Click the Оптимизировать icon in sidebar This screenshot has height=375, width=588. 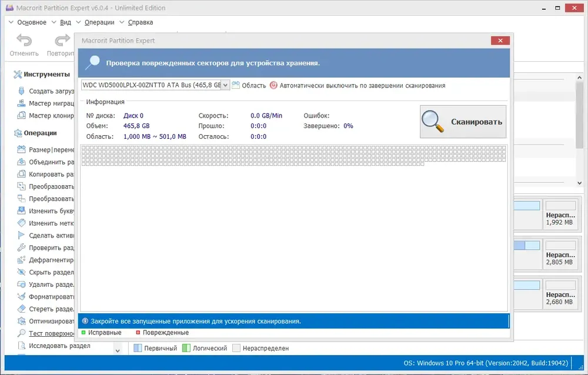tap(21, 322)
